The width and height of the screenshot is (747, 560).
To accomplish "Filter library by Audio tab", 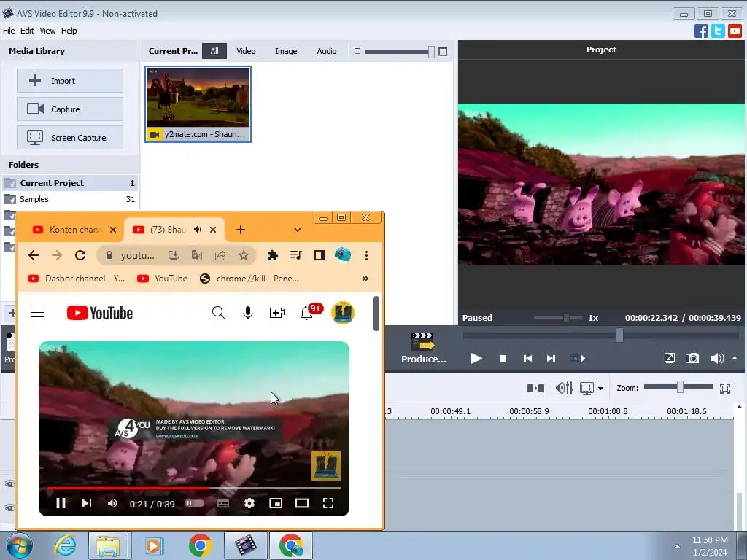I will (x=326, y=51).
